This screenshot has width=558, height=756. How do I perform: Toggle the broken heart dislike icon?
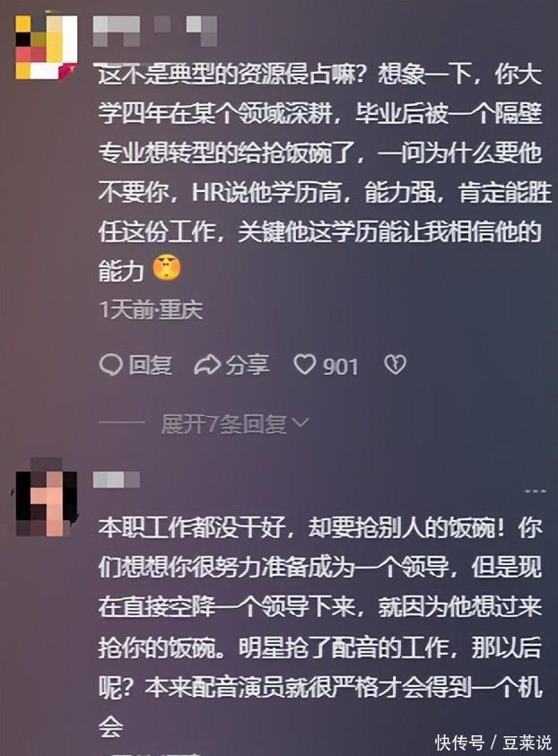395,364
